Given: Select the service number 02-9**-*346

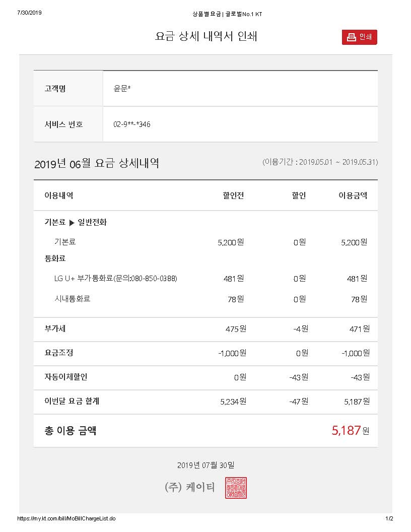Looking at the screenshot, I should 132,124.
